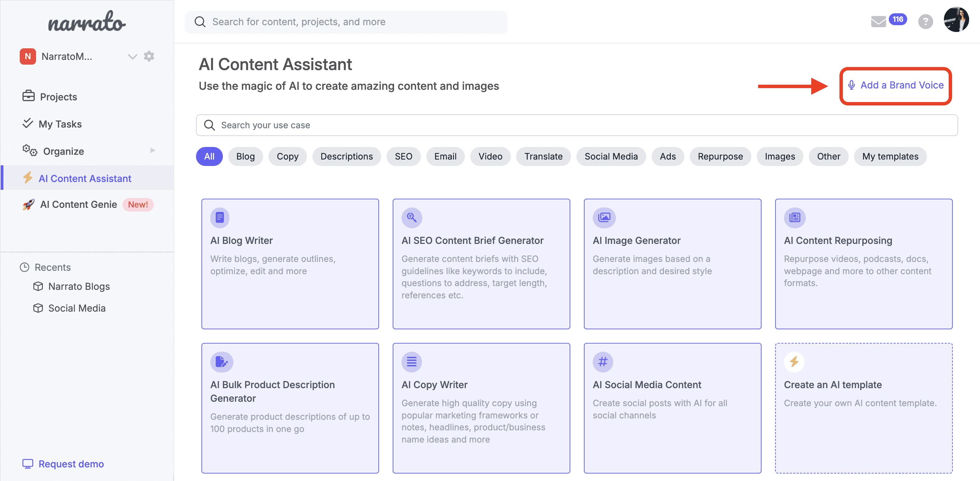Click the My Tasks checkmark icon
The width and height of the screenshot is (980, 481).
[28, 123]
